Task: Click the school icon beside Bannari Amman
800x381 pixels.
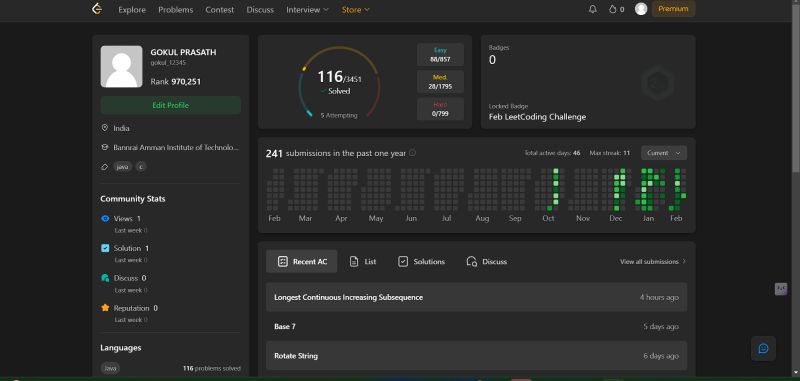Action: (105, 147)
